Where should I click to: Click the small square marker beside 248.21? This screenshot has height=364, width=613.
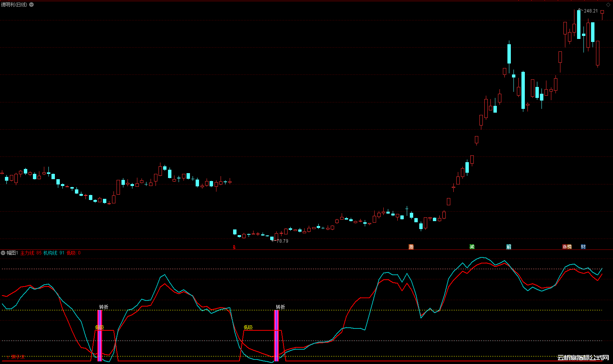602,12
